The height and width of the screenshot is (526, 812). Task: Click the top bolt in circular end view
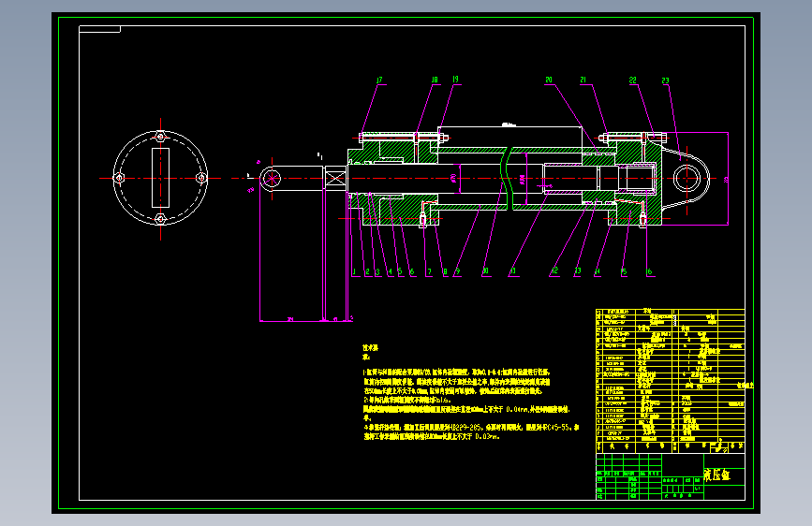point(160,137)
